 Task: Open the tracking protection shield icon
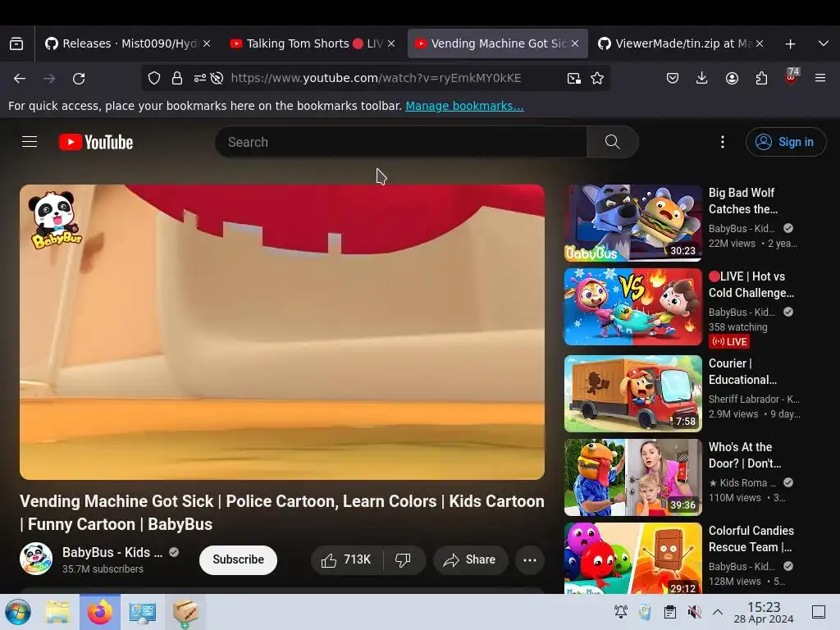click(x=154, y=78)
